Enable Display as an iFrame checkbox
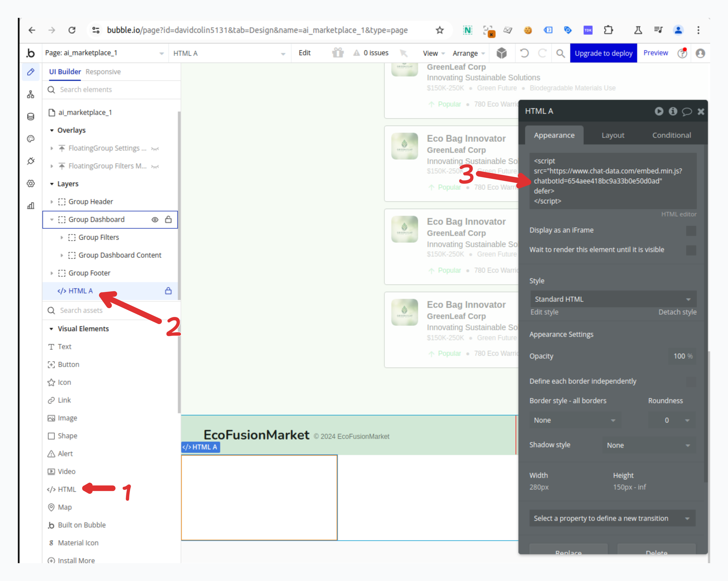Screen dimensions: 728x581 (x=691, y=231)
